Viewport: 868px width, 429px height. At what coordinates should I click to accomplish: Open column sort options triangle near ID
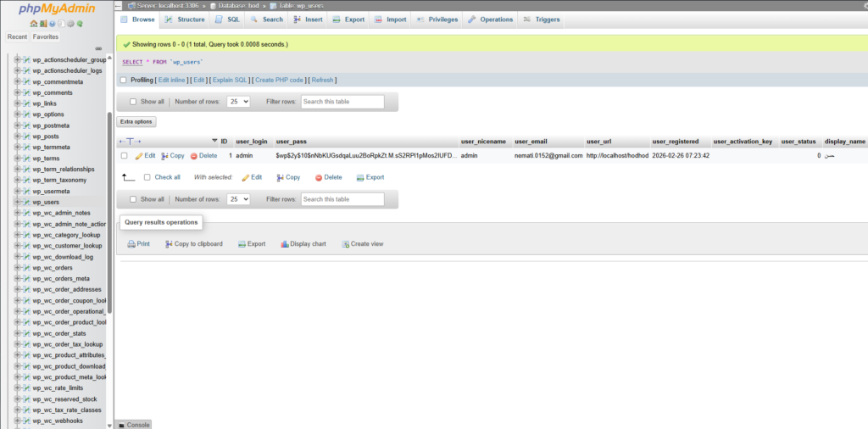214,141
